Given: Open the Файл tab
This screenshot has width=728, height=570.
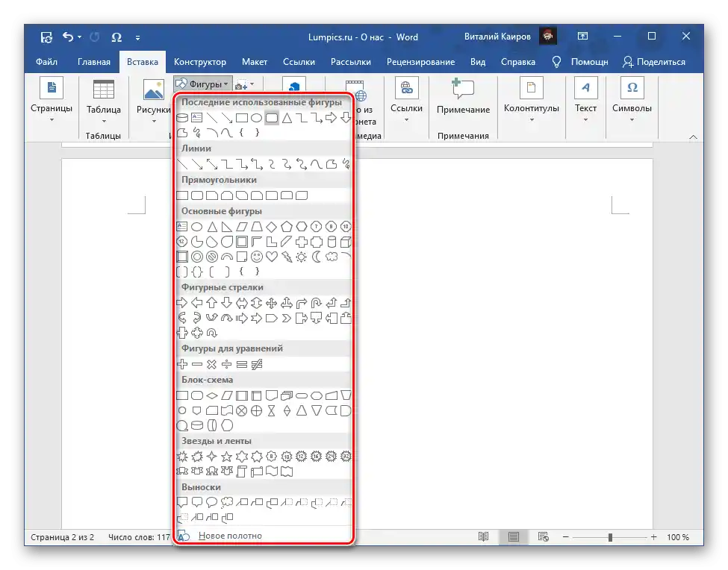Looking at the screenshot, I should pos(46,62).
